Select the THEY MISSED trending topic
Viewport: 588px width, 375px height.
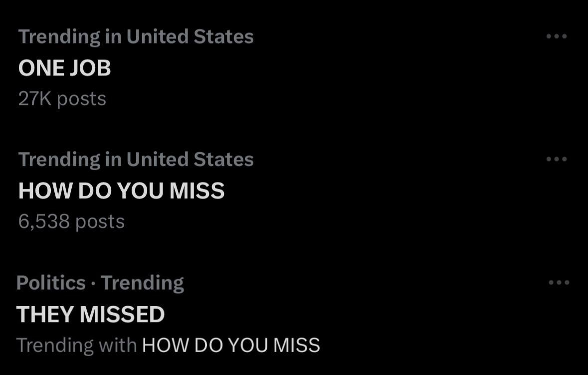pos(90,315)
